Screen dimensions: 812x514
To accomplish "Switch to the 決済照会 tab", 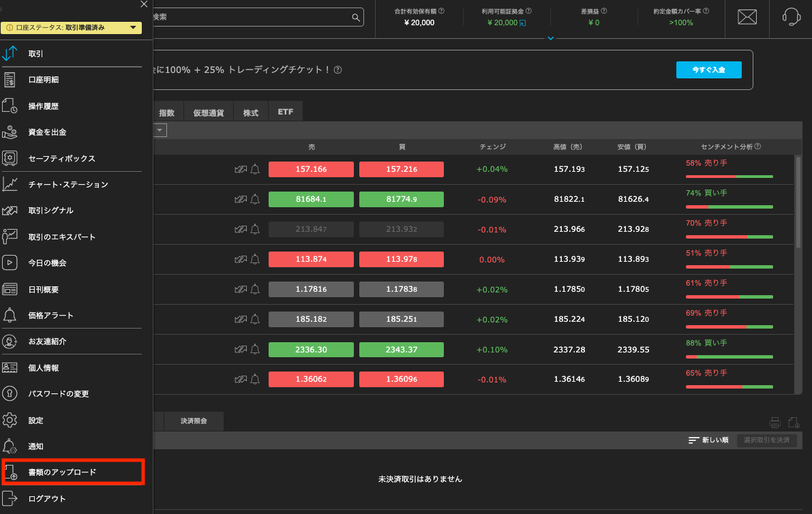I will (194, 421).
